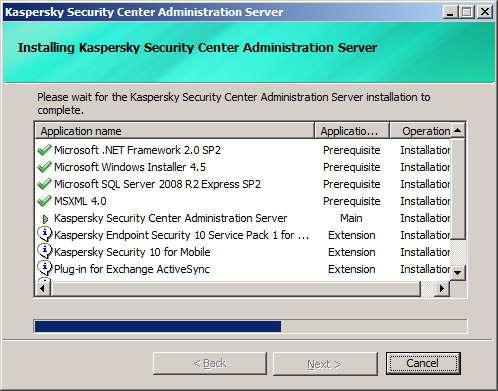Click green checkmark beside MSXML 4.0
This screenshot has height=391, width=498.
click(x=44, y=201)
